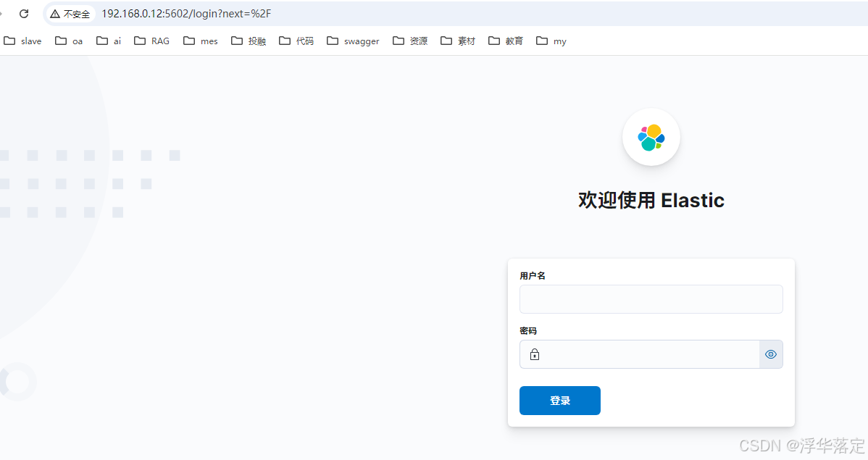Open the 不安全 site security warning

pyautogui.click(x=70, y=14)
